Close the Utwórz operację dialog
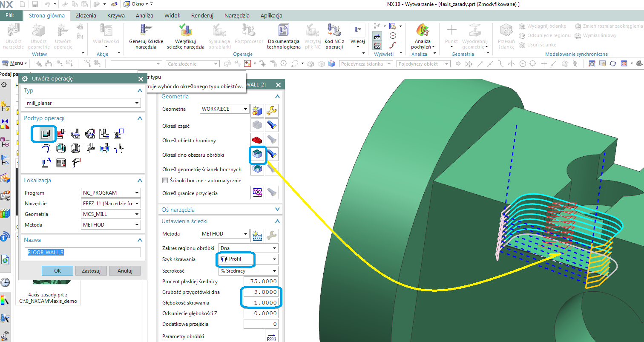Screen dimensions: 644x342 click(x=141, y=79)
